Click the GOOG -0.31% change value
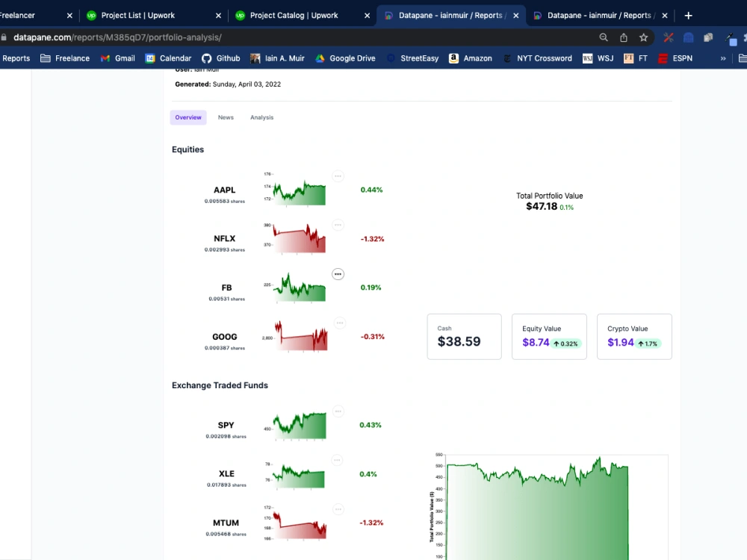The image size is (747, 560). 372,337
